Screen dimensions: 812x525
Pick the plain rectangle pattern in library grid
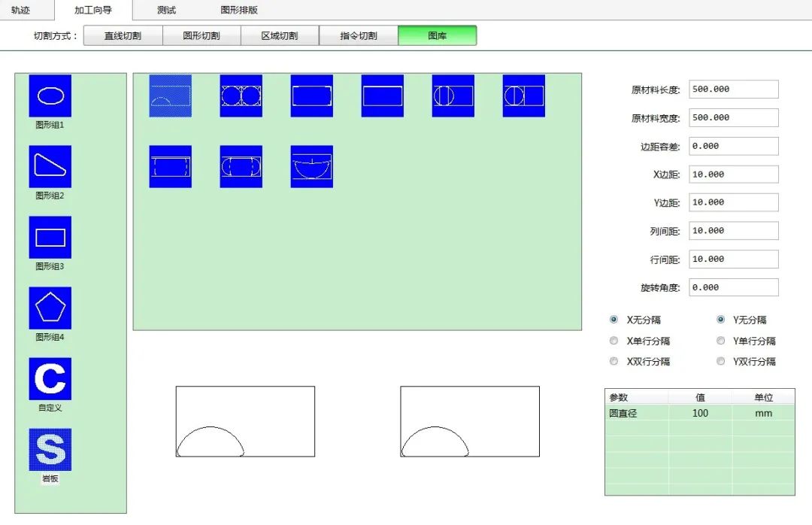pyautogui.click(x=382, y=96)
